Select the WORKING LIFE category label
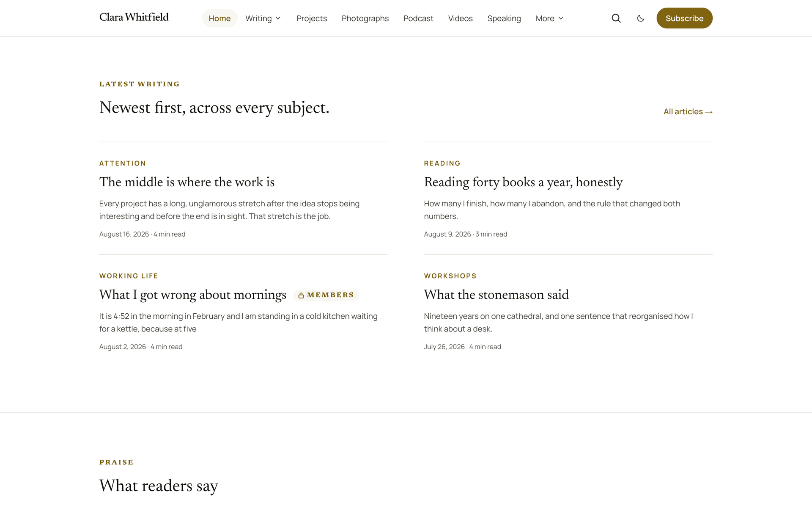812x508 pixels. (129, 276)
